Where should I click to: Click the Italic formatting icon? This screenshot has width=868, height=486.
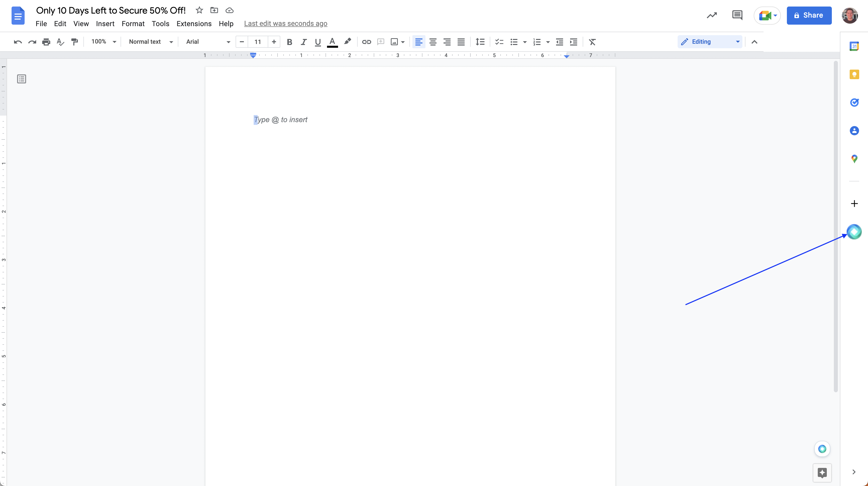[x=303, y=42]
